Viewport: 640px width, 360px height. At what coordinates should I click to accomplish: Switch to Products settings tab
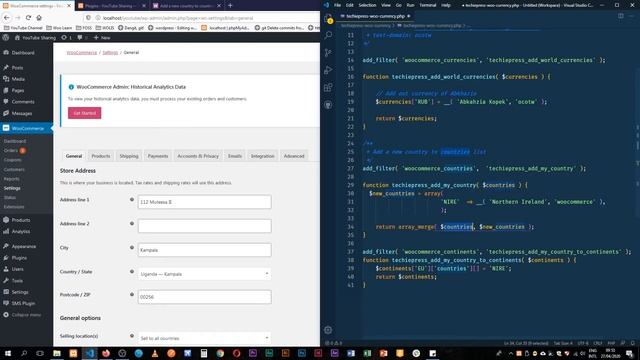point(101,156)
